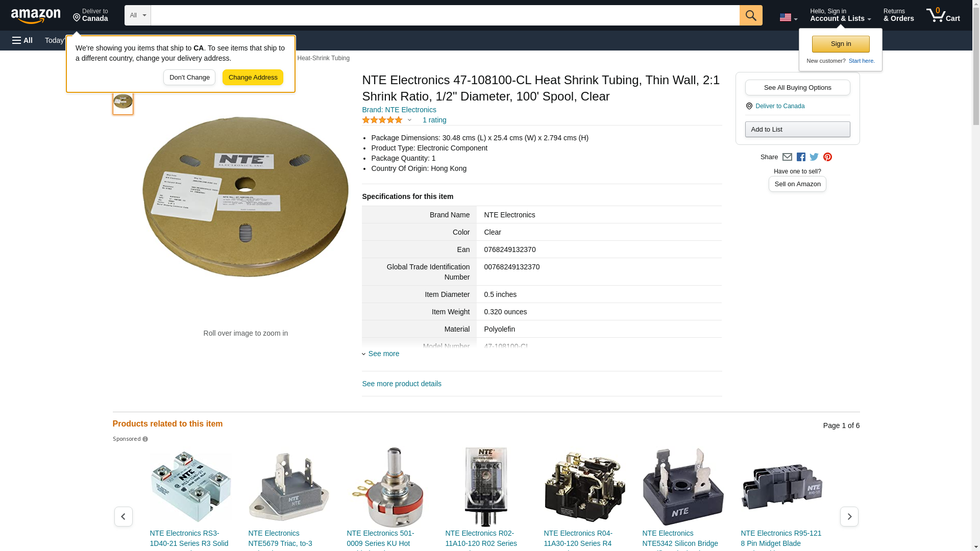Show next related products page

pyautogui.click(x=849, y=516)
